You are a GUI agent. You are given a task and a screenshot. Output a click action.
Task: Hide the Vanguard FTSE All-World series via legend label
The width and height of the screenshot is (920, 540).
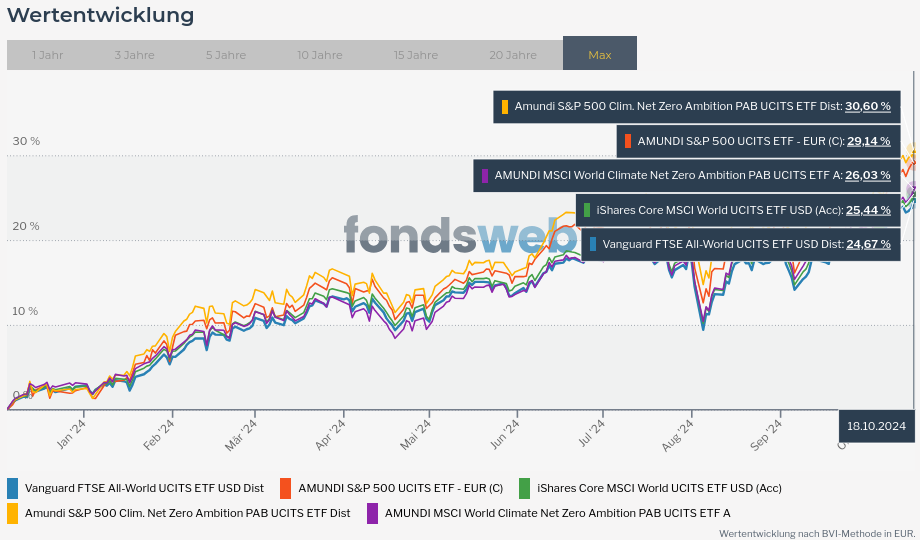[144, 488]
